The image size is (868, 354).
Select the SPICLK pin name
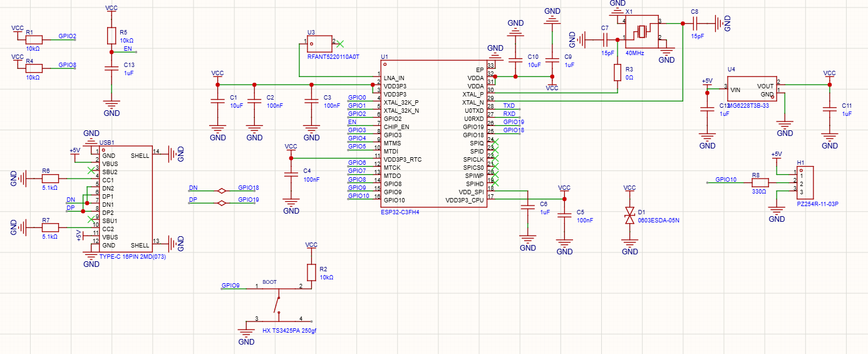coord(473,159)
